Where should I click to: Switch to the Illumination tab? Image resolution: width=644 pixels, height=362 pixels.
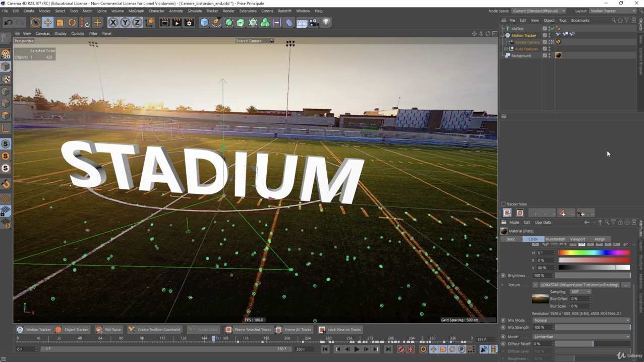tap(555, 239)
